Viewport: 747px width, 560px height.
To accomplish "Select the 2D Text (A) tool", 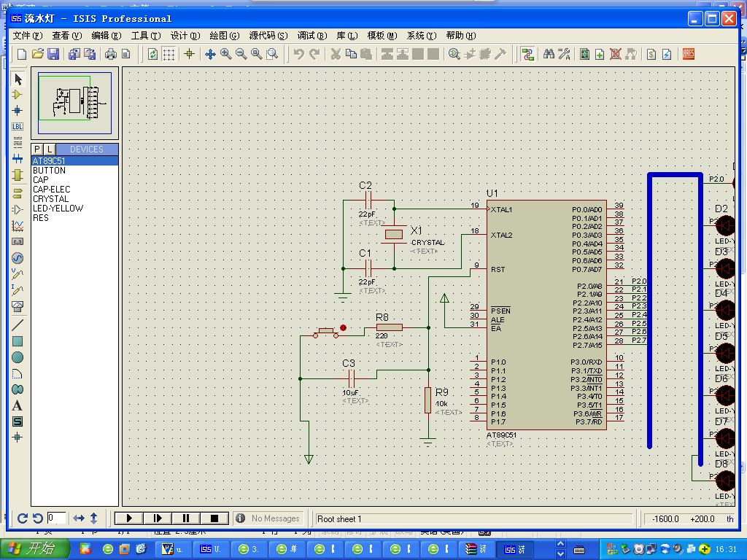I will [x=18, y=405].
